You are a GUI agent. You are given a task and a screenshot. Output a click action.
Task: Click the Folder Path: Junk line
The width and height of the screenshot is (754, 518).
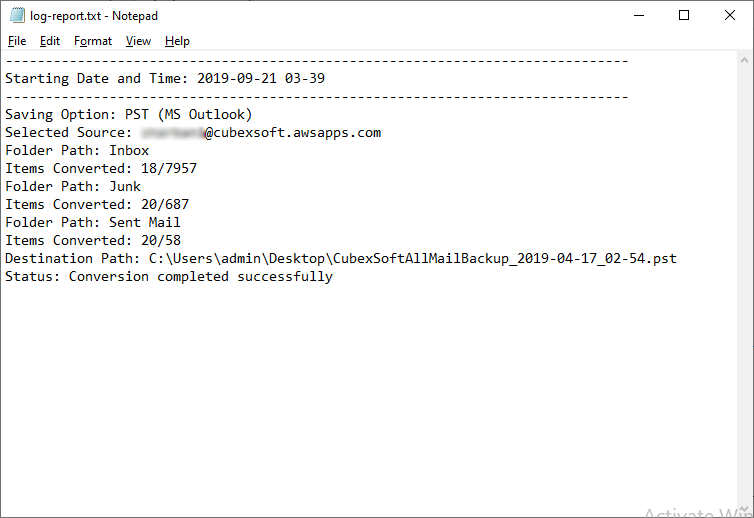(73, 186)
